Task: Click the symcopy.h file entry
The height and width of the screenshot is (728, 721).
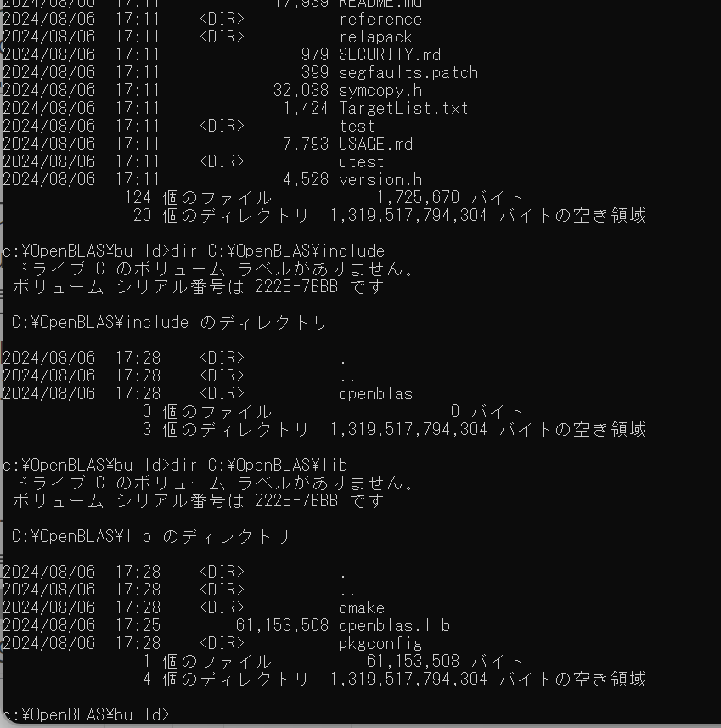Action: (x=380, y=91)
